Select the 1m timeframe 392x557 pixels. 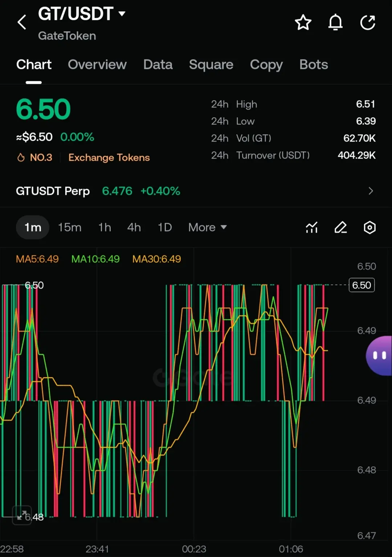point(33,228)
